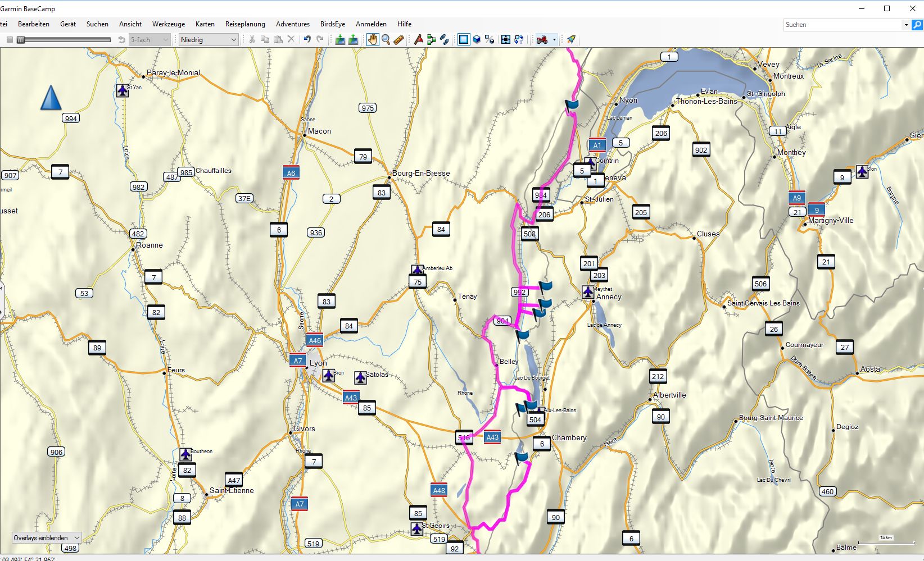924x561 pixels.
Task: Toggle the 3D map view cube
Action: coord(476,39)
